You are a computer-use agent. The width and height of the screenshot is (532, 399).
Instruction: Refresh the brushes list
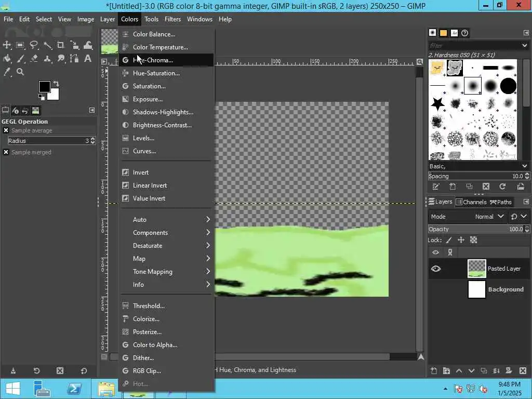tap(502, 187)
